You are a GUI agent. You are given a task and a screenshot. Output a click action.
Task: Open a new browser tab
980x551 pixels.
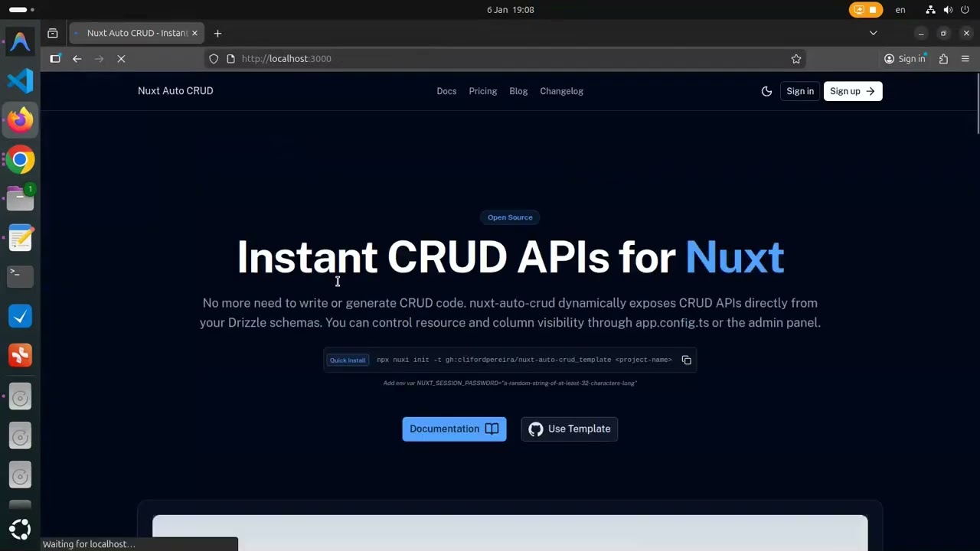click(217, 33)
